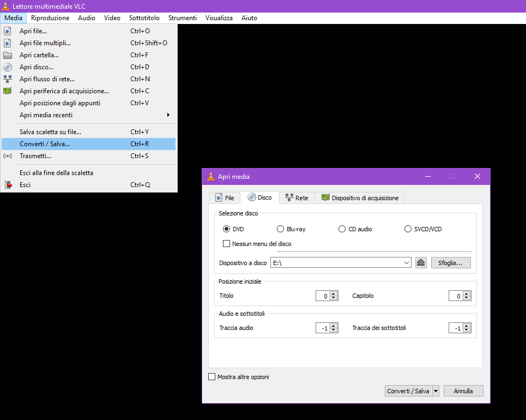The image size is (526, 420).
Task: Expand the Dispositivo a disco dropdown
Action: pos(407,263)
